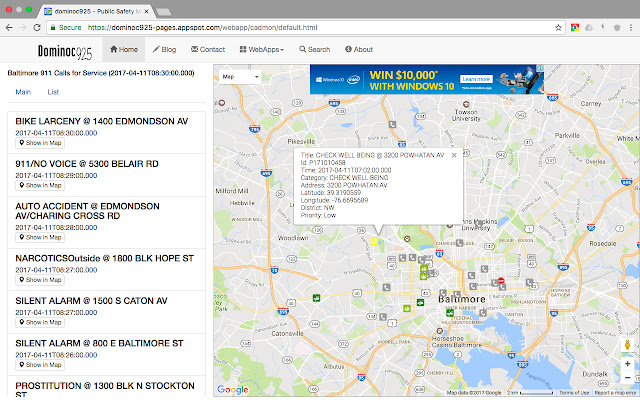The width and height of the screenshot is (640, 400).
Task: Show NARCOTICSOutside call in map
Action: click(40, 280)
